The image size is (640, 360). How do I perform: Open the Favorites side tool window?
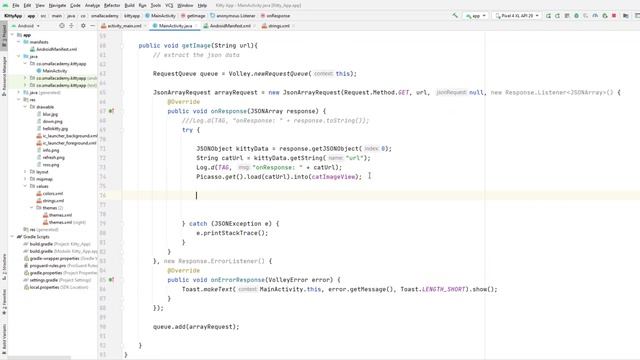[4, 302]
